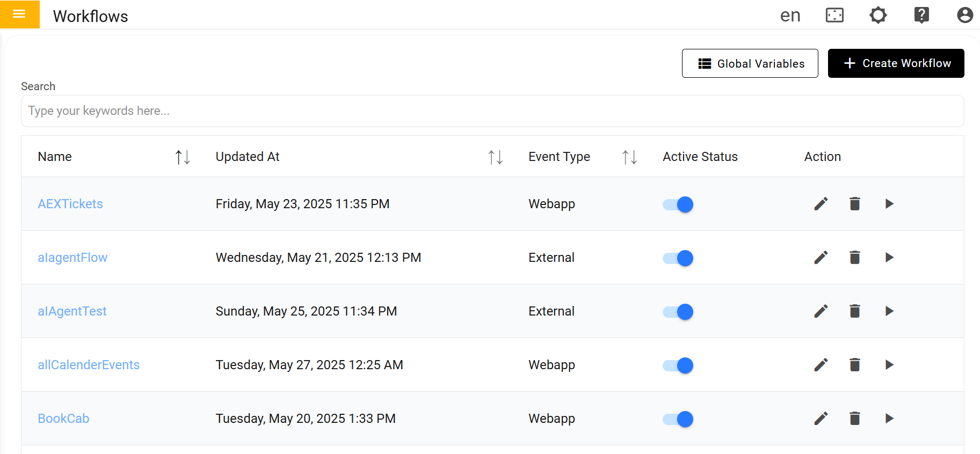Screen dimensions: 980x454
Task: Edit the allCalenderEvents workflow
Action: (821, 365)
